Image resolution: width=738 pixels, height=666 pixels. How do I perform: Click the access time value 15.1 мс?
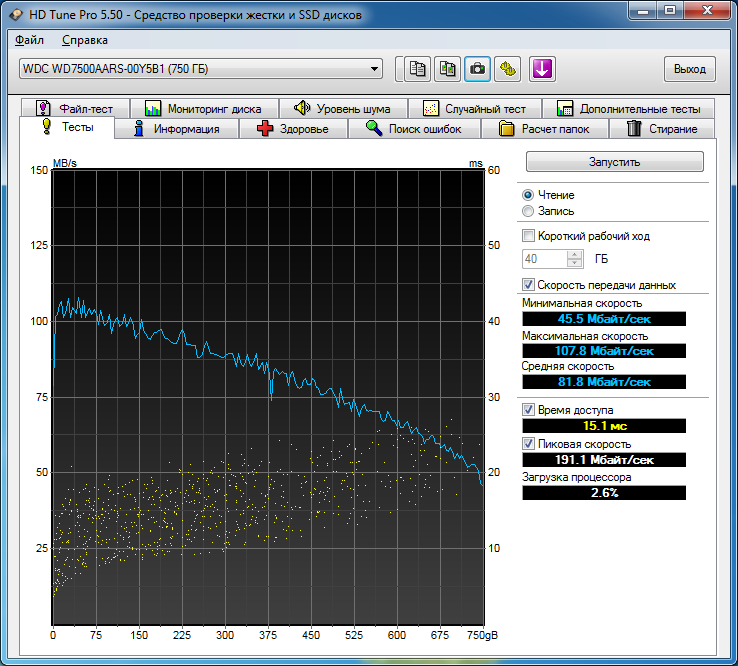tap(604, 426)
